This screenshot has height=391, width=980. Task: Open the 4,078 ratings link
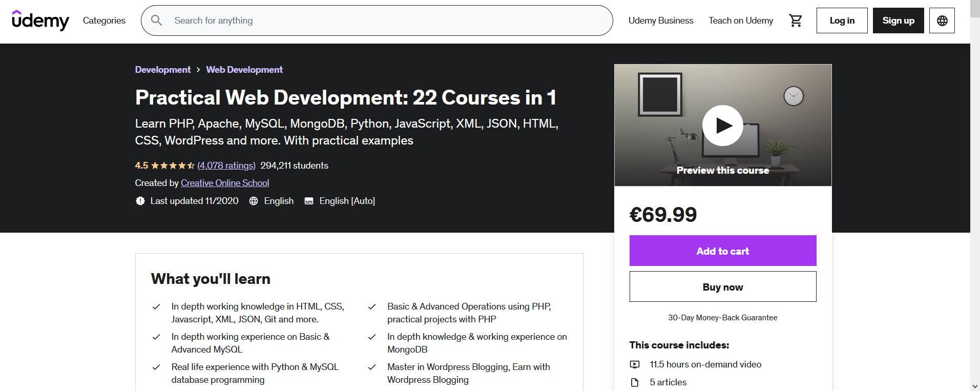point(226,166)
